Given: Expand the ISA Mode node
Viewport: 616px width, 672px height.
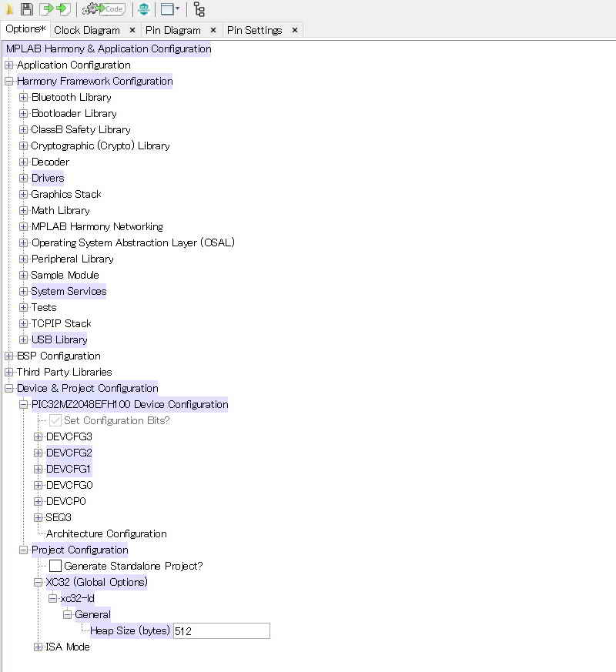Looking at the screenshot, I should tap(38, 647).
